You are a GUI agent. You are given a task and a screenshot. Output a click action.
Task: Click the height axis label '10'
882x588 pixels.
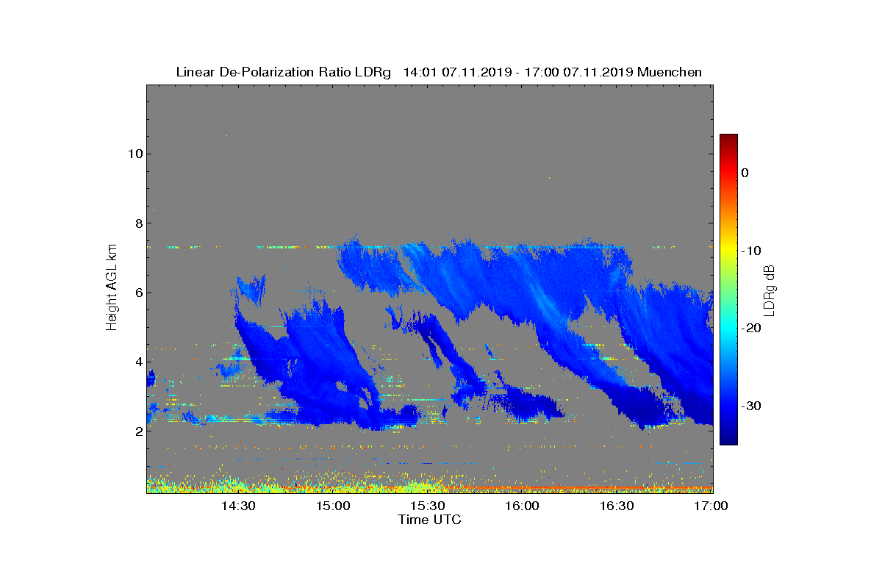click(135, 154)
